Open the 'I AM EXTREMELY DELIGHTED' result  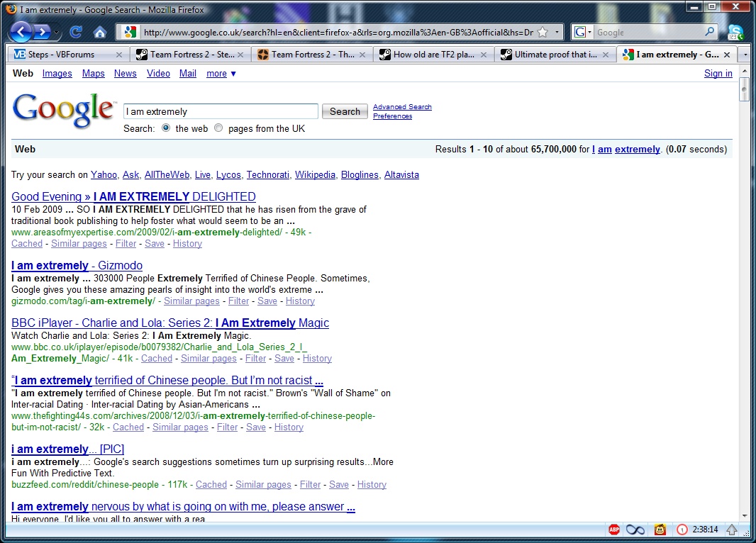pos(133,196)
